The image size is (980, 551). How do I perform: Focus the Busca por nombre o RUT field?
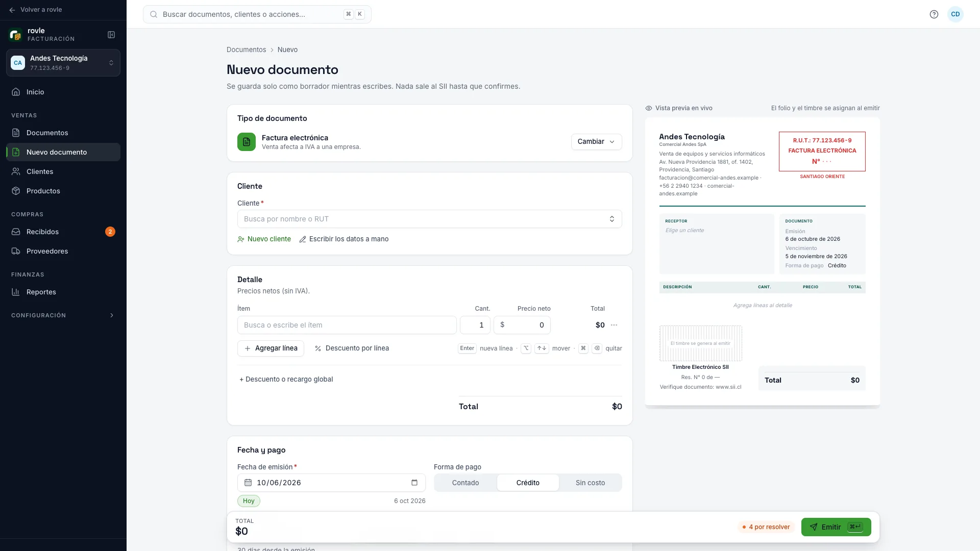click(429, 219)
